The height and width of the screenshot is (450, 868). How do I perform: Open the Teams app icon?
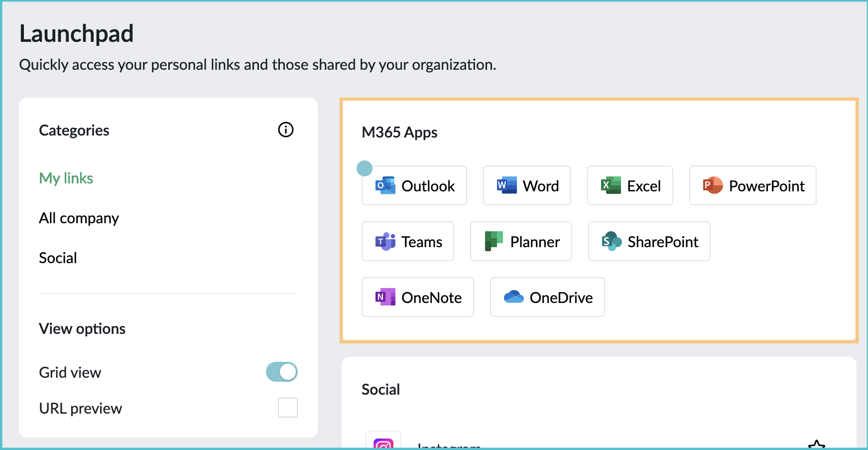click(385, 242)
